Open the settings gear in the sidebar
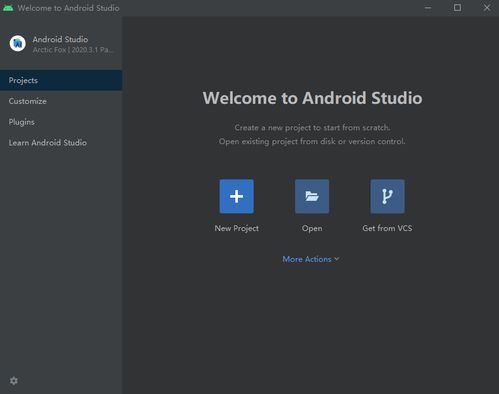 coord(14,381)
